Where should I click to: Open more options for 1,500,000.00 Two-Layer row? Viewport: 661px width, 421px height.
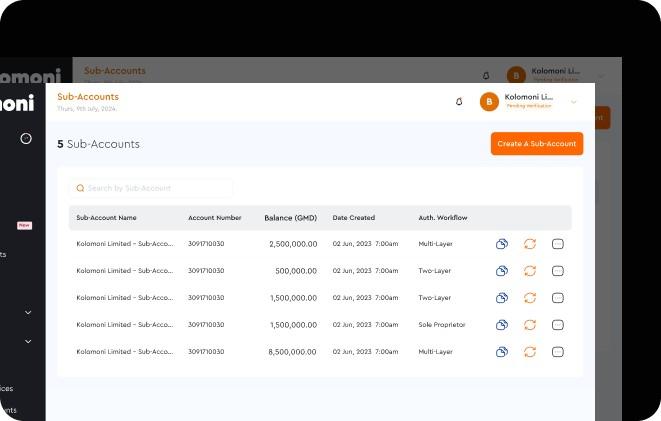point(558,298)
